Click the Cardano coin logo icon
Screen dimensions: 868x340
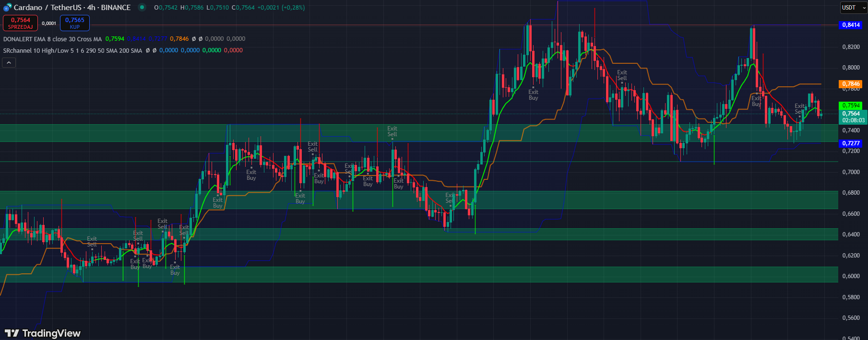click(x=7, y=8)
